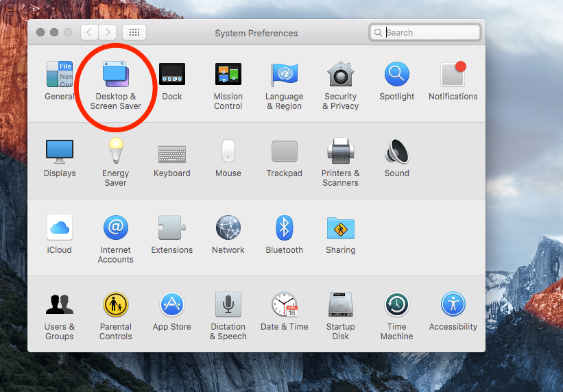Open Notifications preferences
Screen dimensions: 563x392
453,75
